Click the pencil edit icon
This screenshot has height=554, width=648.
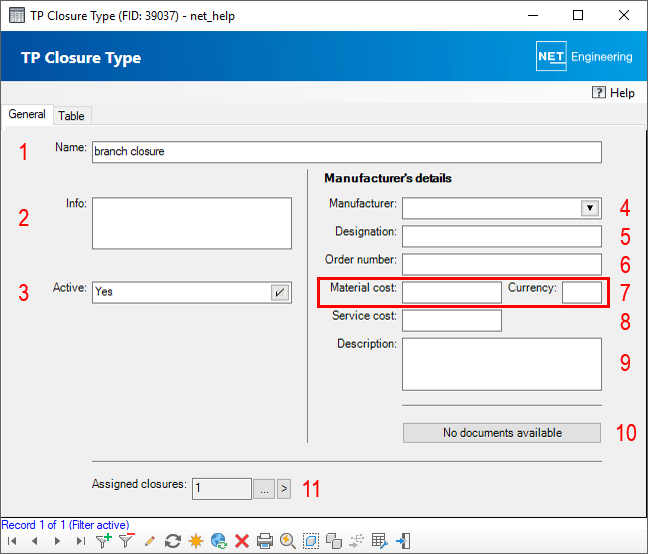(150, 541)
